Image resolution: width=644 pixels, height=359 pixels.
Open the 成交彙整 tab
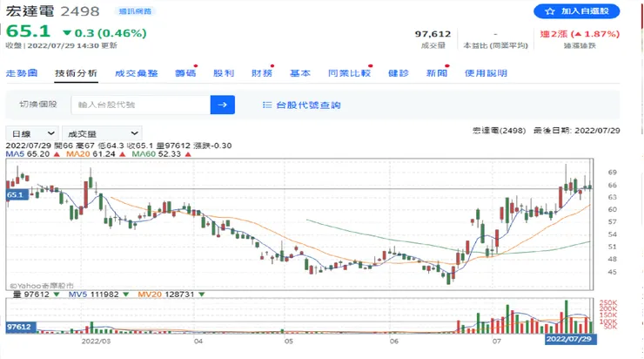137,73
